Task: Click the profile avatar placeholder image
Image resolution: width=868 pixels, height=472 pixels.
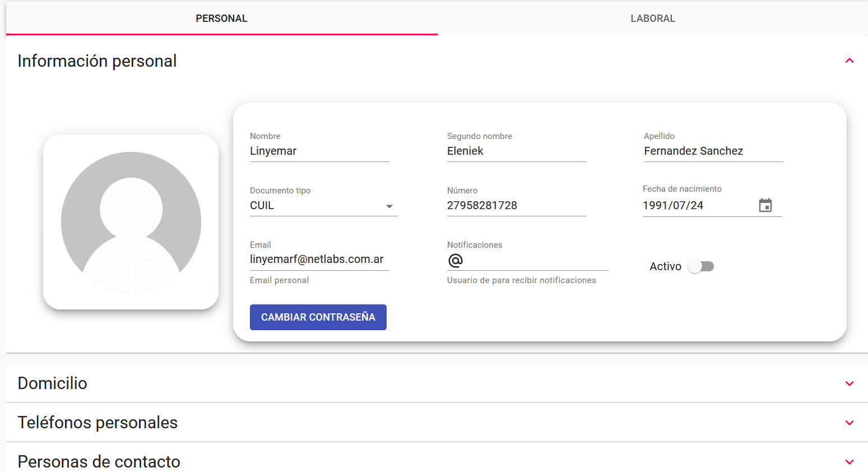Action: (131, 222)
